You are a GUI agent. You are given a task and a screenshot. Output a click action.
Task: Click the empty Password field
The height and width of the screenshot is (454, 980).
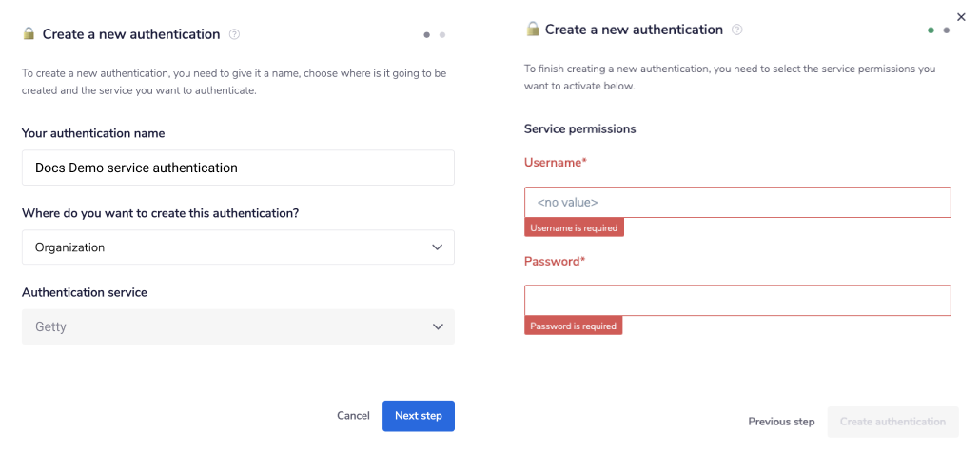coord(737,301)
